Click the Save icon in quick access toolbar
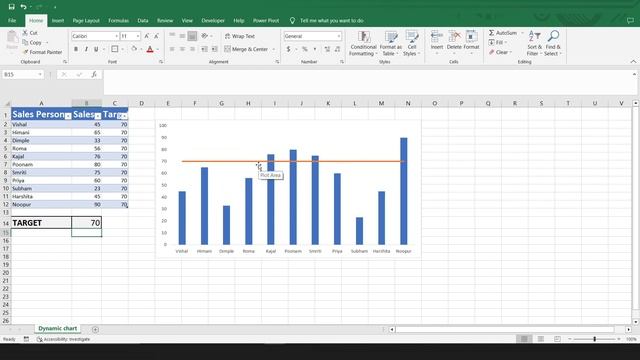Viewport: 640px width, 360px height. coord(11,7)
